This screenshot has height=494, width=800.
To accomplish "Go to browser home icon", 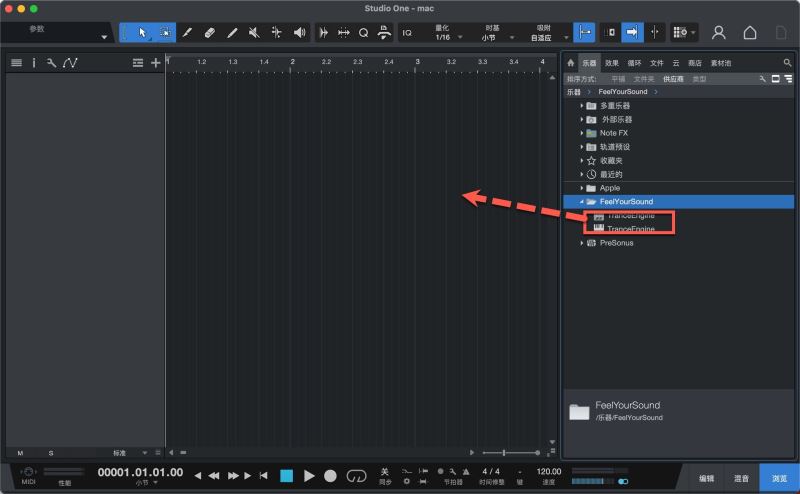I will pos(571,63).
